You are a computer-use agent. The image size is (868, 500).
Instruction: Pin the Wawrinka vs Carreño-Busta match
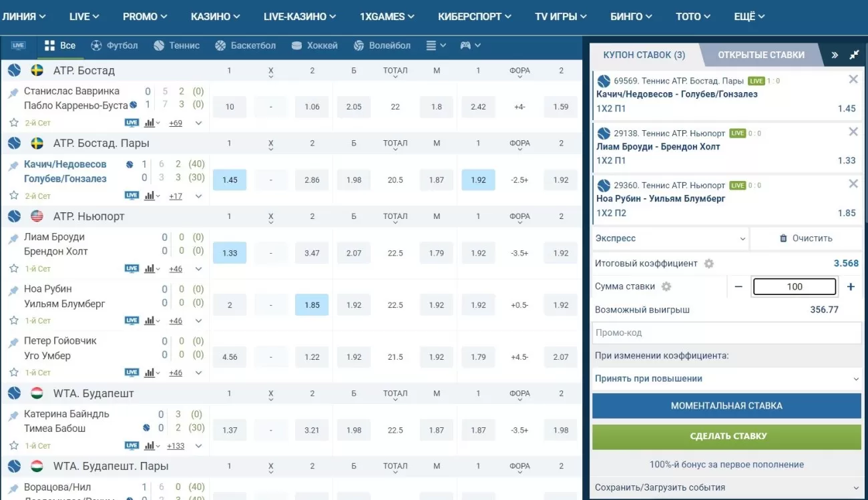point(13,93)
